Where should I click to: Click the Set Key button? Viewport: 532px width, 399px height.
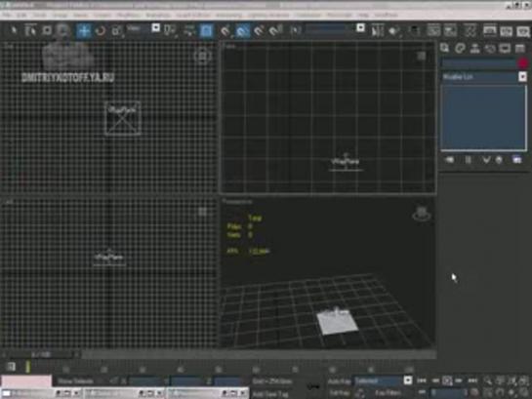[340, 393]
